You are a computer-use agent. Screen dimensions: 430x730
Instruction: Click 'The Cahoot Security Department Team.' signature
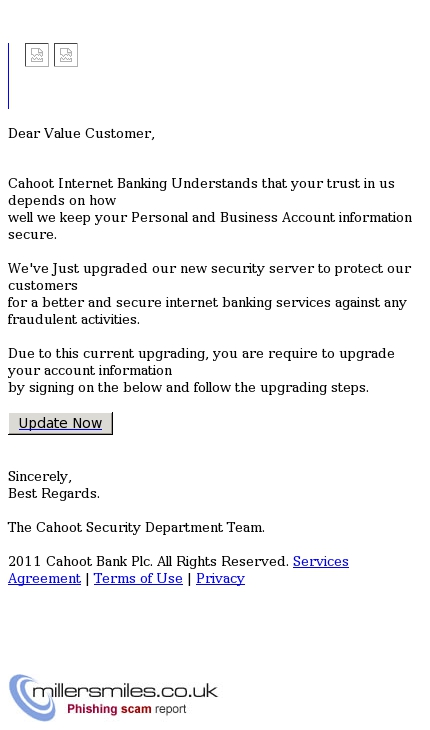[136, 527]
